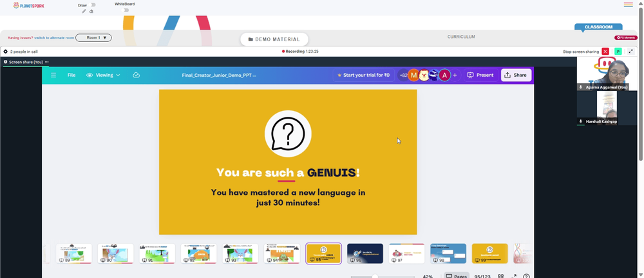
Task: Select slide thumbnail 91
Action: pos(157,253)
